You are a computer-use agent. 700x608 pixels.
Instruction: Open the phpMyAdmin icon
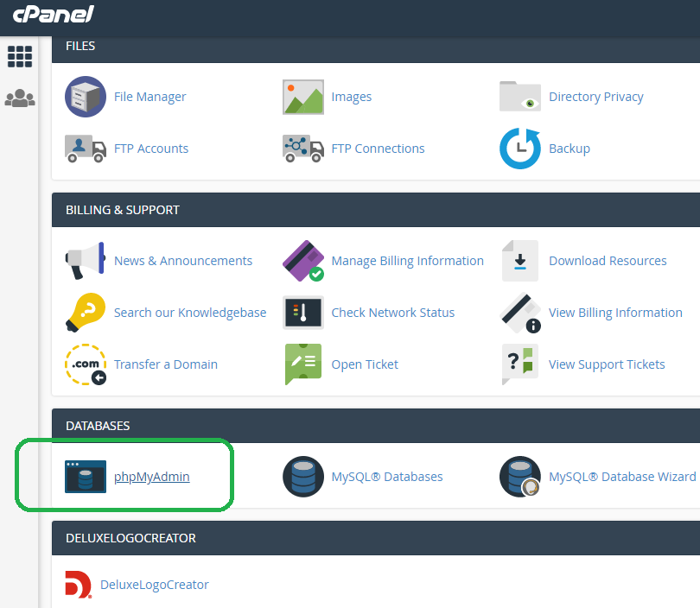point(86,477)
